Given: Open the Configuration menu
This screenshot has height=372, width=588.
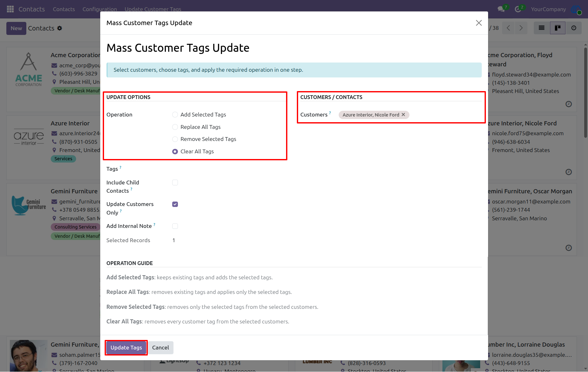Looking at the screenshot, I should pos(100,9).
